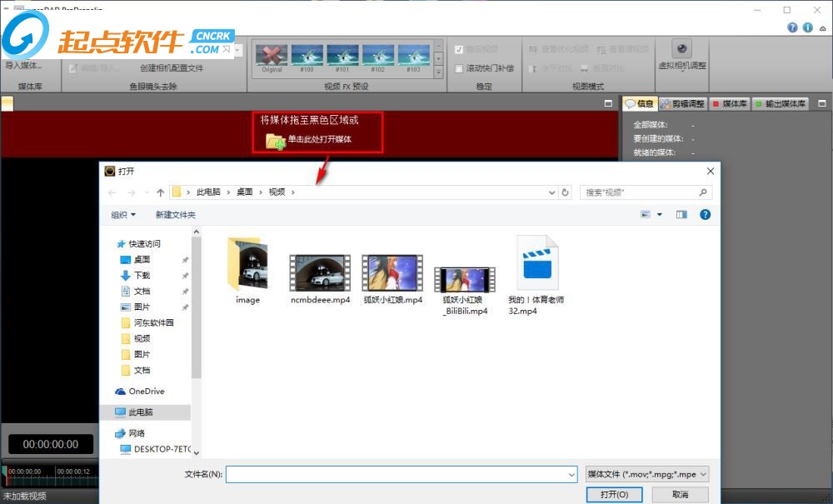Click 新建文件夹 button
833x504 pixels.
tap(175, 215)
